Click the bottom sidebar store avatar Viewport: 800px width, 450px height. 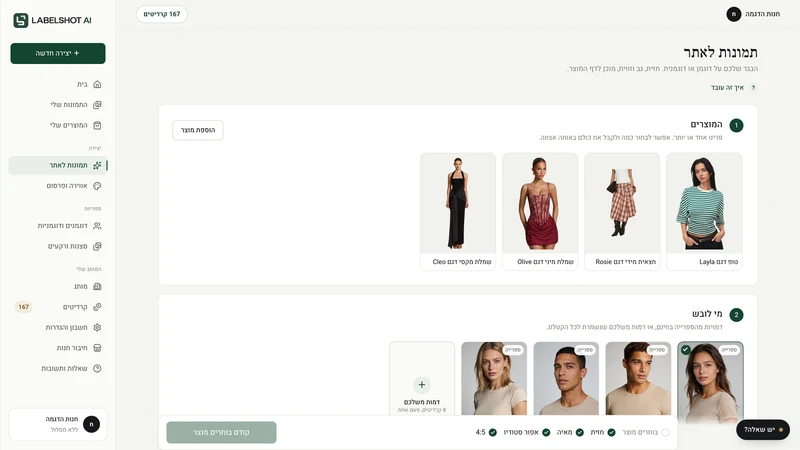(91, 424)
